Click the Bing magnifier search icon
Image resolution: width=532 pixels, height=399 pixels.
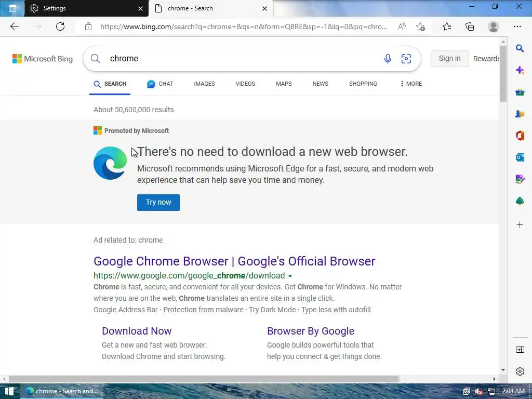click(96, 58)
